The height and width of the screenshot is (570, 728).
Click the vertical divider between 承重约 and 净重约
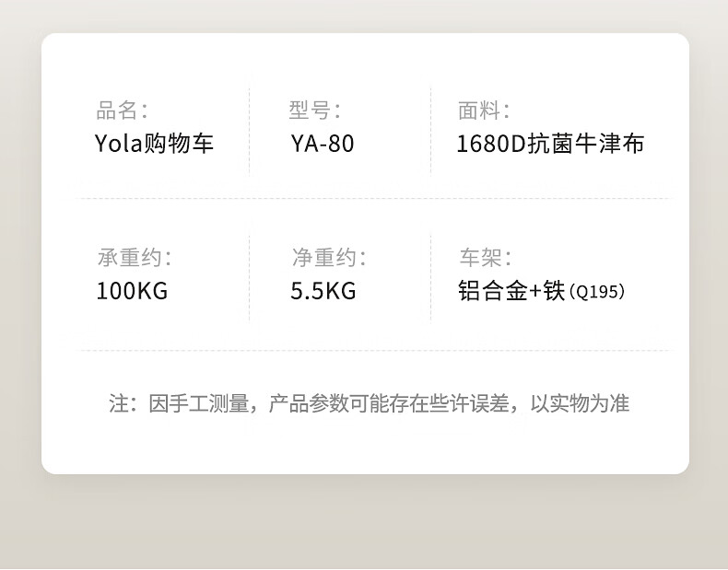tap(250, 277)
